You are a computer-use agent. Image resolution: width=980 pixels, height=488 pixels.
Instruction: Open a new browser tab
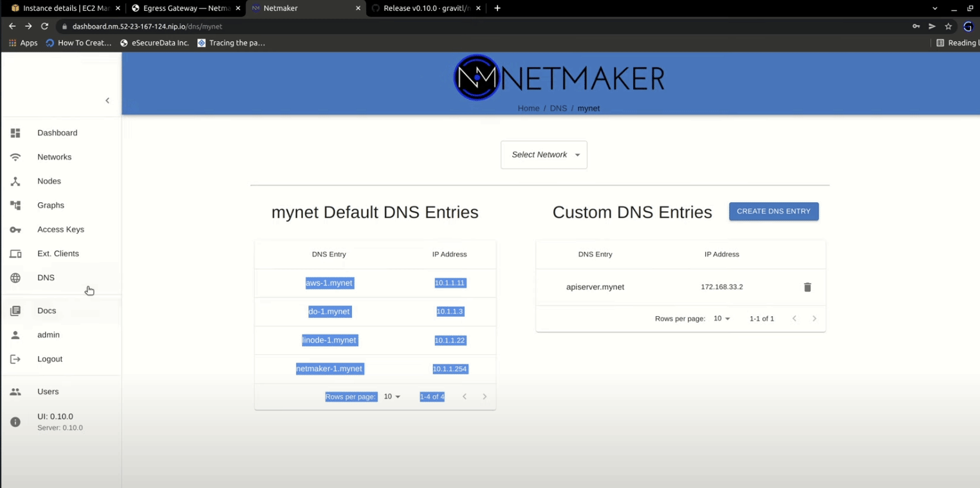[x=497, y=8]
